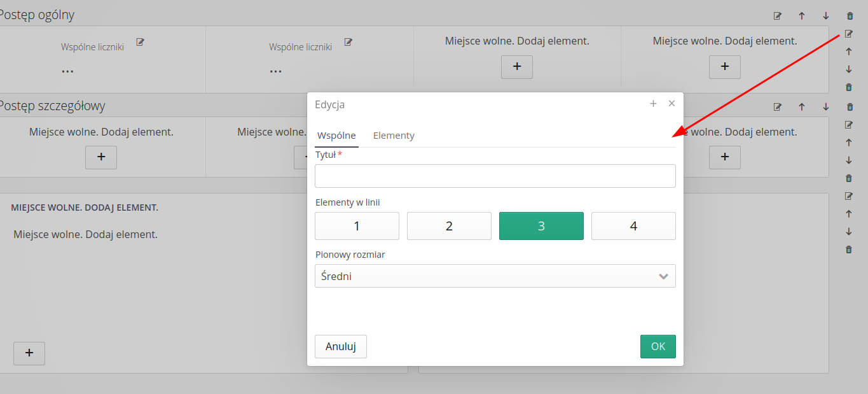Edit the leftmost Wspólne liczniki widget

(141, 42)
